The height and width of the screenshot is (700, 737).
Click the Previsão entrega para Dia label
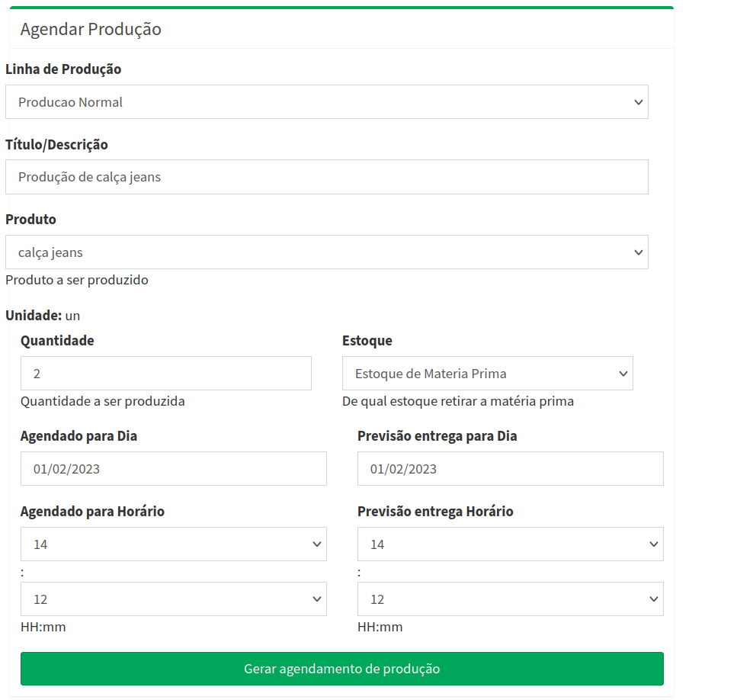(x=437, y=436)
